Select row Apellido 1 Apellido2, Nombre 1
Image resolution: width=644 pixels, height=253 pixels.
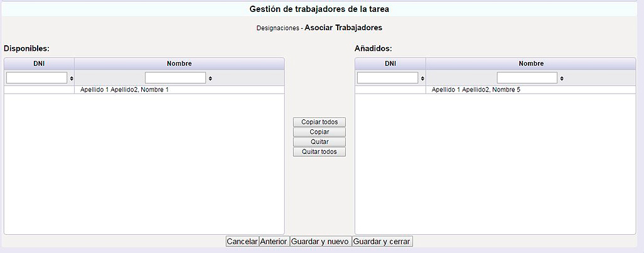[144, 90]
